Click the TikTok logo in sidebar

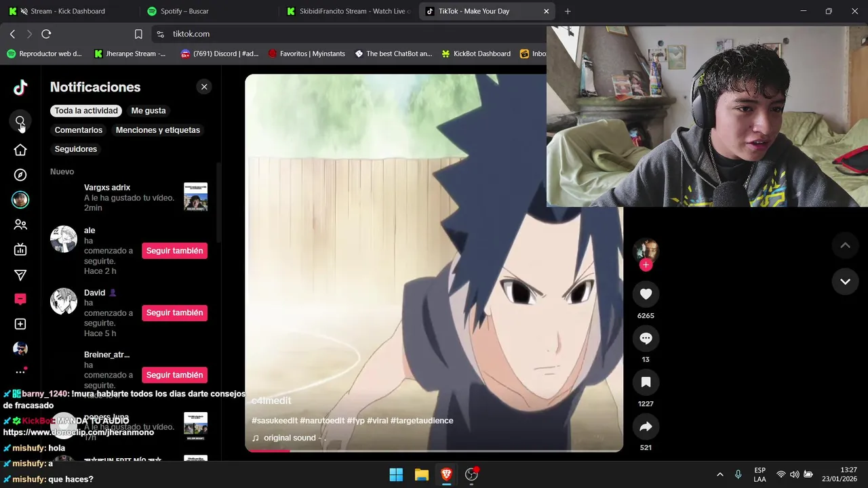coord(20,87)
